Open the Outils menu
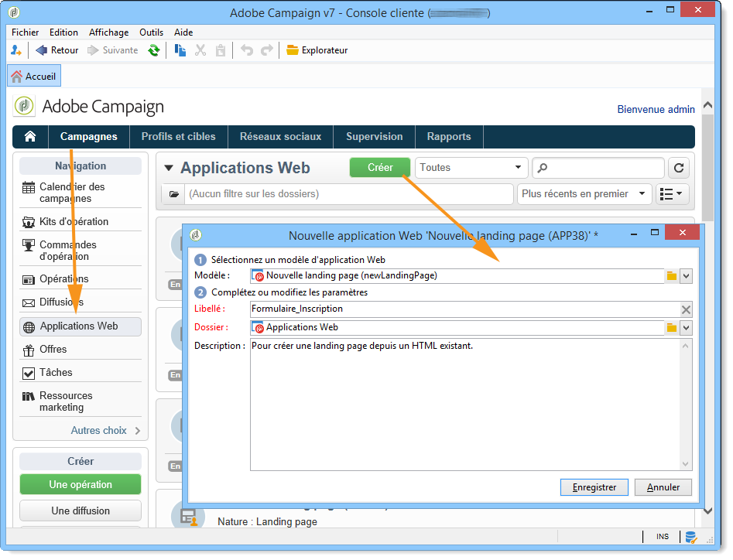Image resolution: width=733 pixels, height=560 pixels. (152, 32)
